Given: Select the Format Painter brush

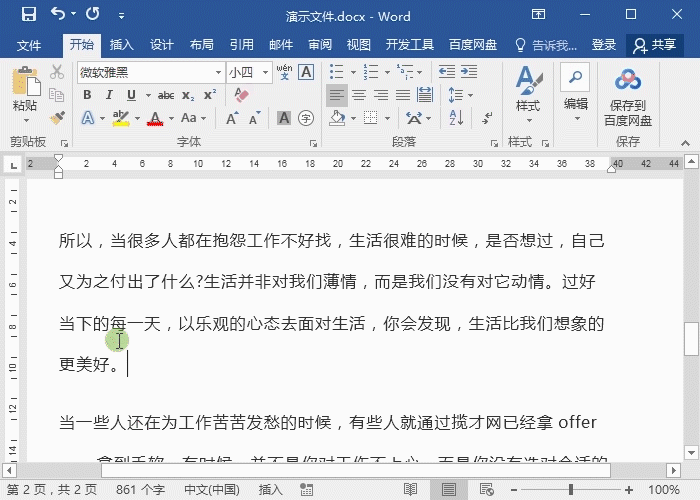Looking at the screenshot, I should pyautogui.click(x=57, y=118).
